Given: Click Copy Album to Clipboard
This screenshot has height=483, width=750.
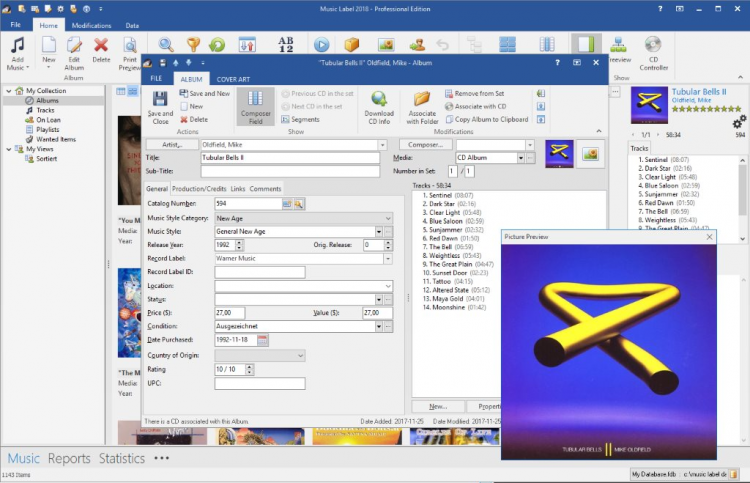Looking at the screenshot, I should (487, 120).
